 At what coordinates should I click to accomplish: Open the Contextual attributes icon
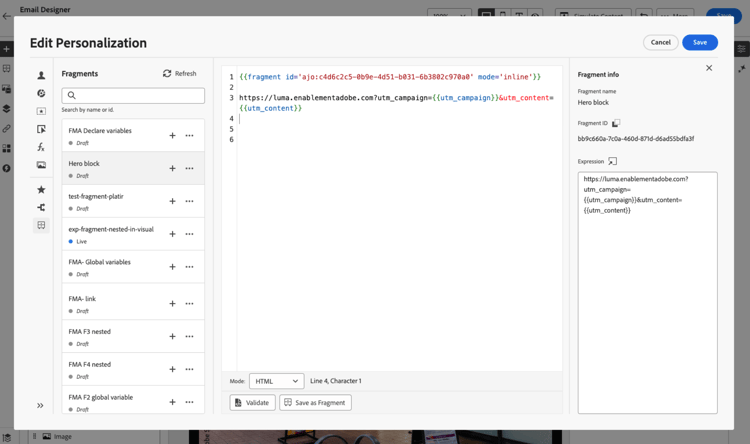pyautogui.click(x=42, y=129)
